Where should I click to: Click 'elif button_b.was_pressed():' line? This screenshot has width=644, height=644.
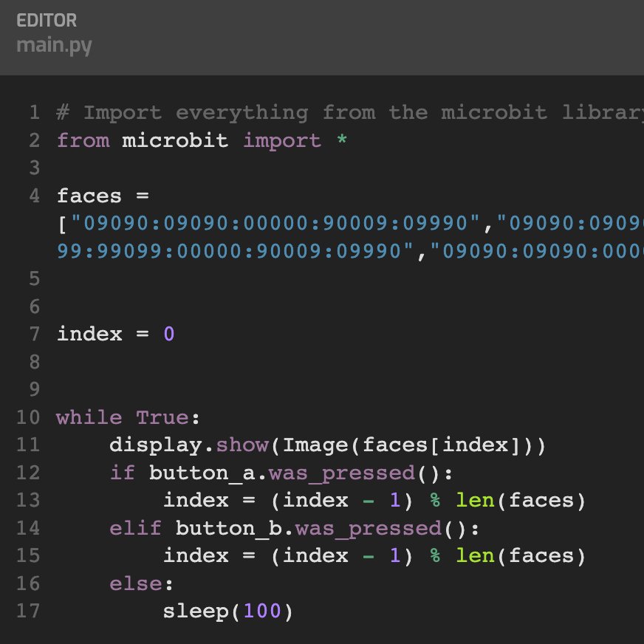[x=294, y=528]
